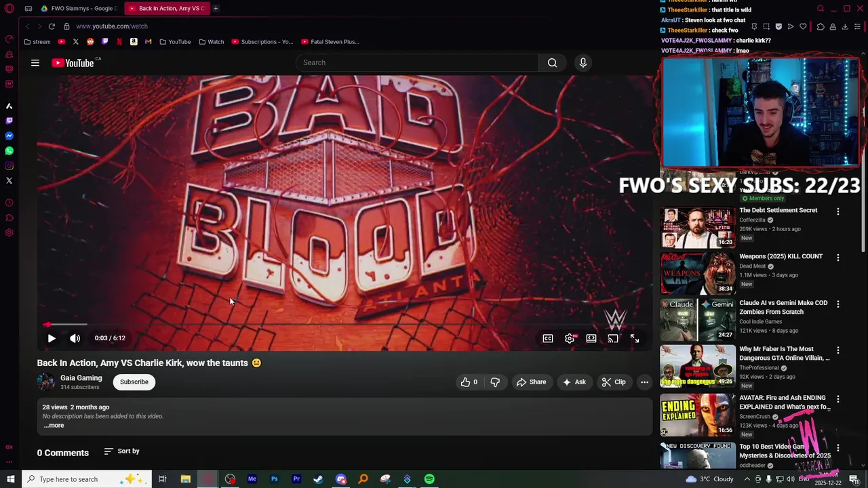Screen dimensions: 868x488
Task: Open the video player settings gear
Action: 570,338
